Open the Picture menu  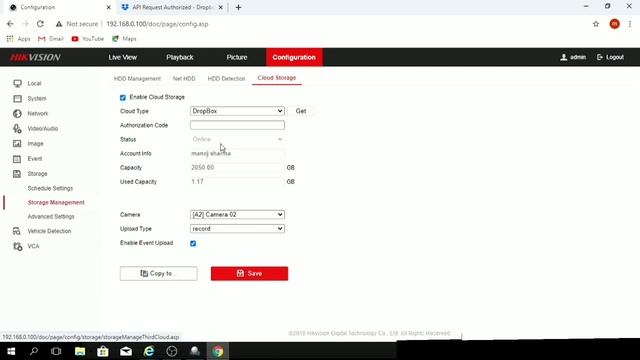tap(237, 57)
